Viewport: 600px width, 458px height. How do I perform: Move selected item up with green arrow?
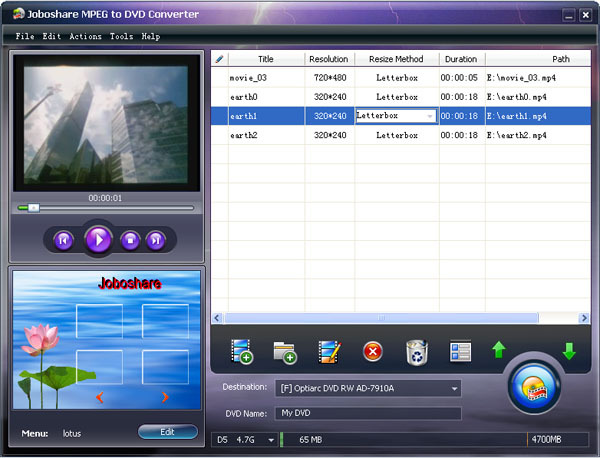[499, 350]
